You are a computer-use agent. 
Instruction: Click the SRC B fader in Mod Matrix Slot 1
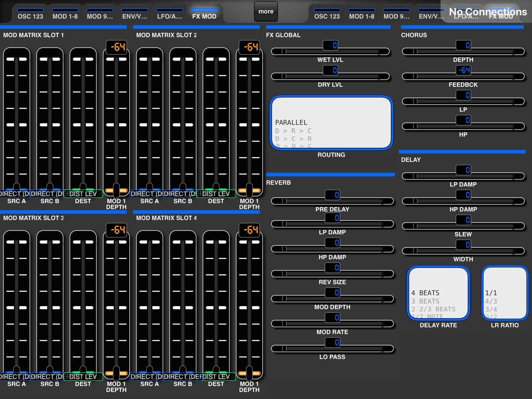coord(50,122)
